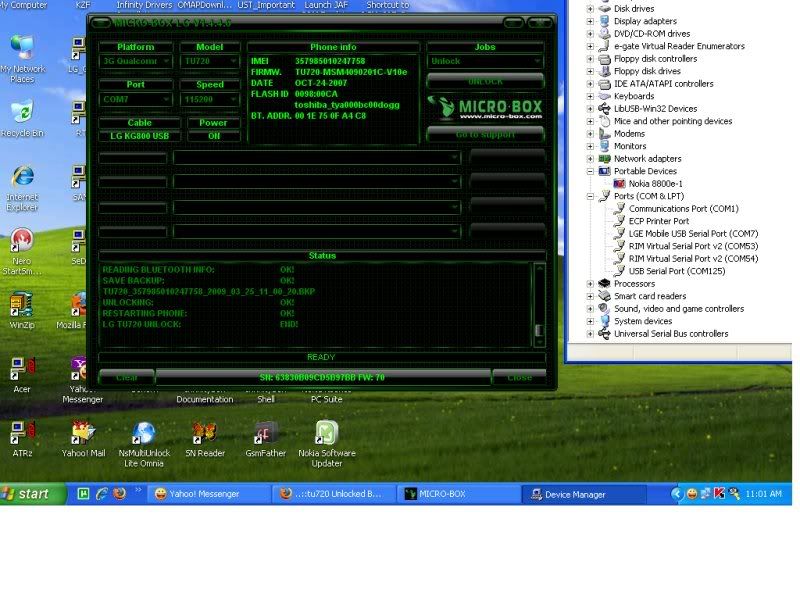Select the ECP Printer Port entry
Viewport: 800px width, 600px height.
click(659, 221)
